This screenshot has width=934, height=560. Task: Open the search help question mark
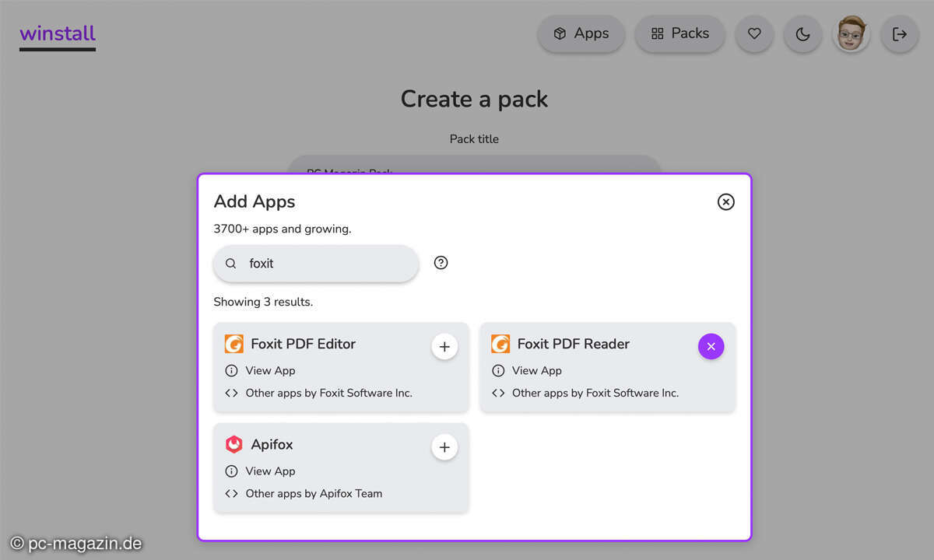click(x=441, y=263)
